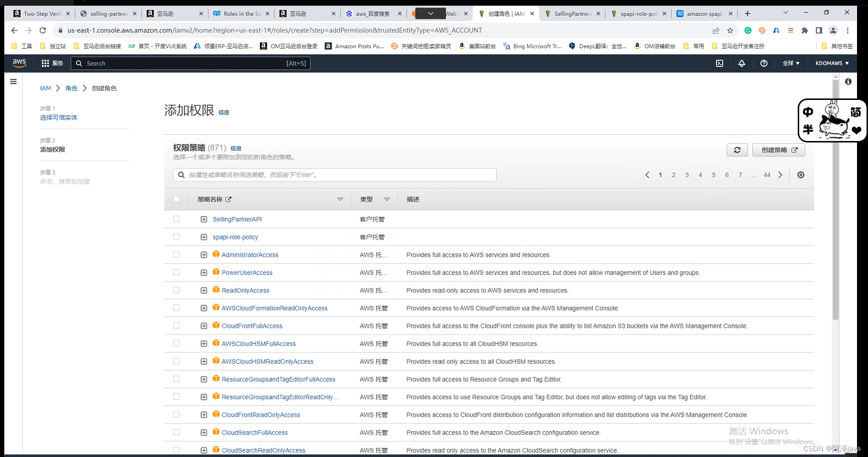This screenshot has width=868, height=457.
Task: Focus the AWS top Search box
Action: coord(191,63)
